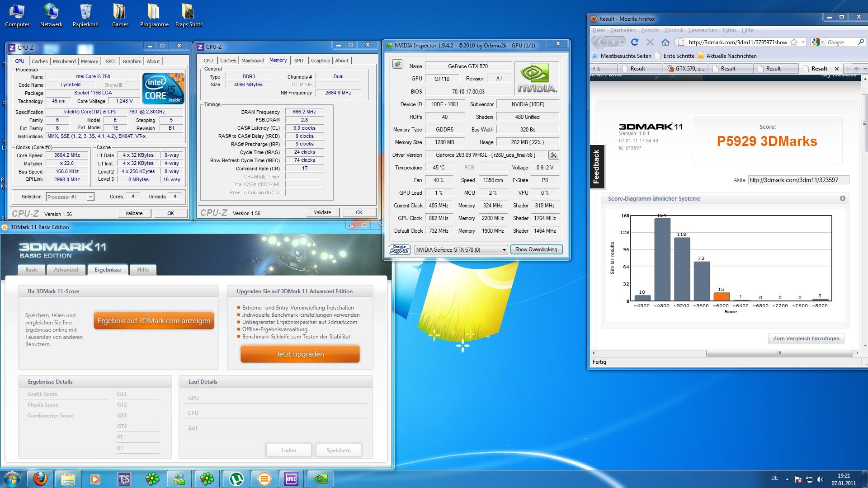Show hidden tray icons arrow
Image resolution: width=868 pixels, height=488 pixels.
pos(787,479)
